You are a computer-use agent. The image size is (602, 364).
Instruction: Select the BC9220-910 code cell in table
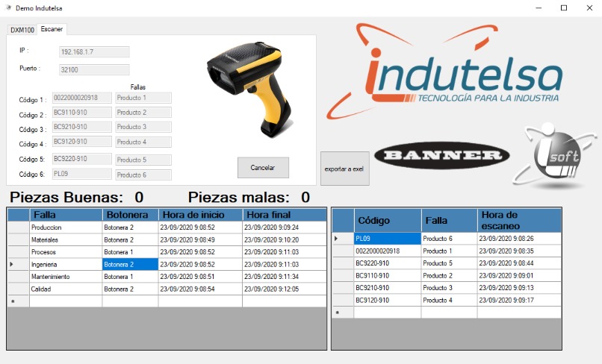[387, 263]
